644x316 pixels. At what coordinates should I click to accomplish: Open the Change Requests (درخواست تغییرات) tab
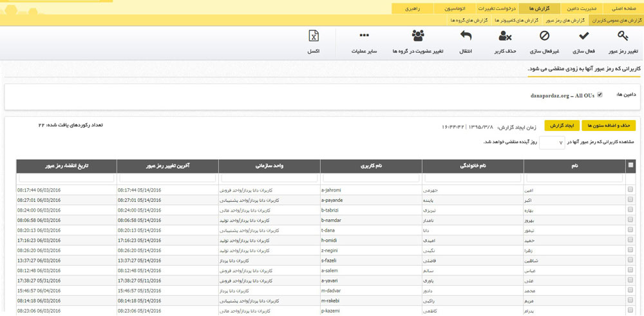pos(497,8)
